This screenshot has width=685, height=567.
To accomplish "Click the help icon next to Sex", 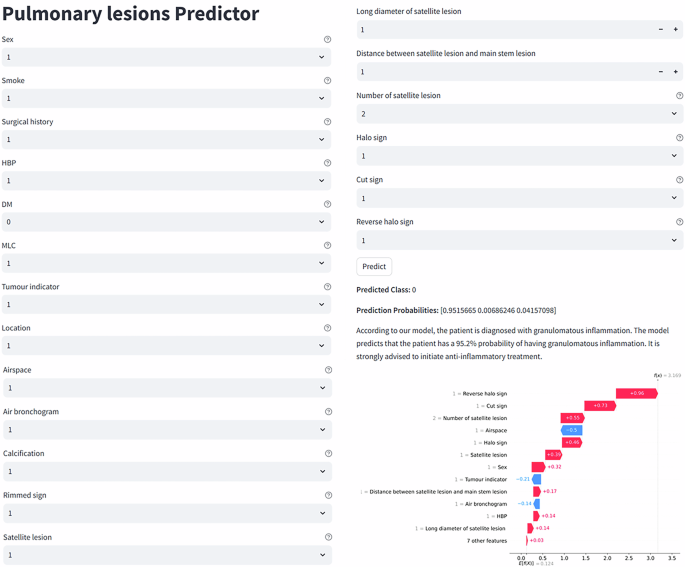I will click(328, 40).
